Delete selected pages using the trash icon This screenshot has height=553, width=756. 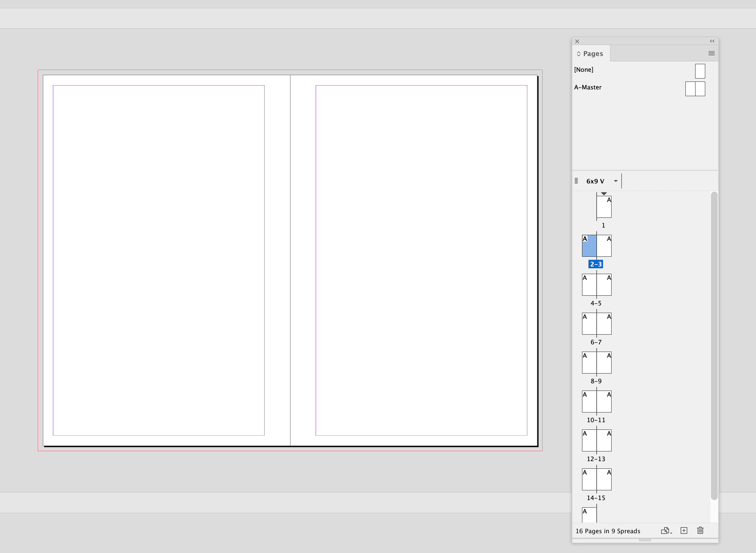coord(700,530)
